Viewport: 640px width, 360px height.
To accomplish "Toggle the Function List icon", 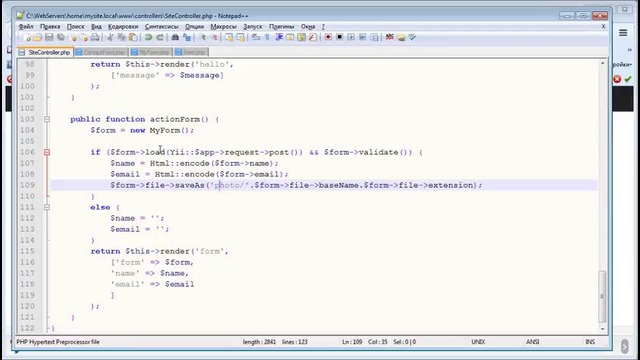I will click(x=312, y=38).
